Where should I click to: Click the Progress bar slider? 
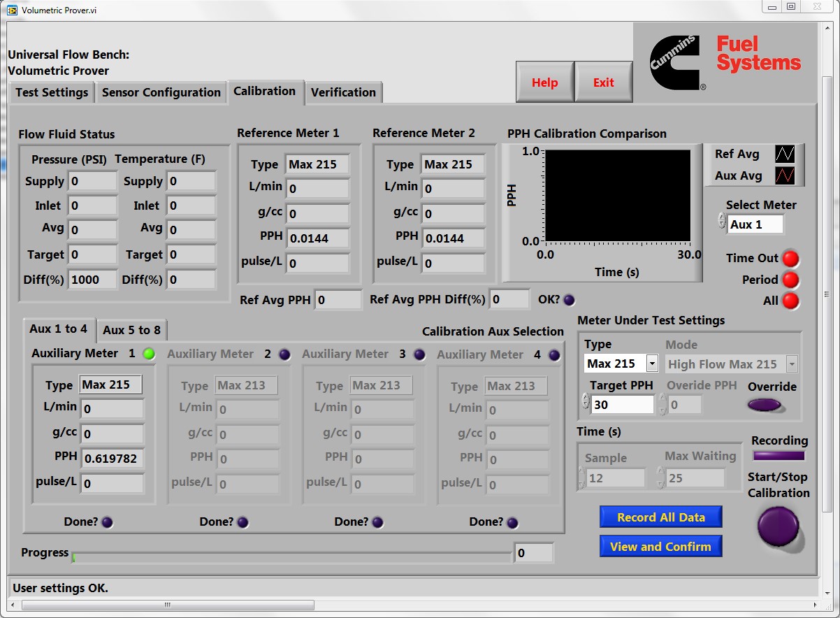[291, 556]
